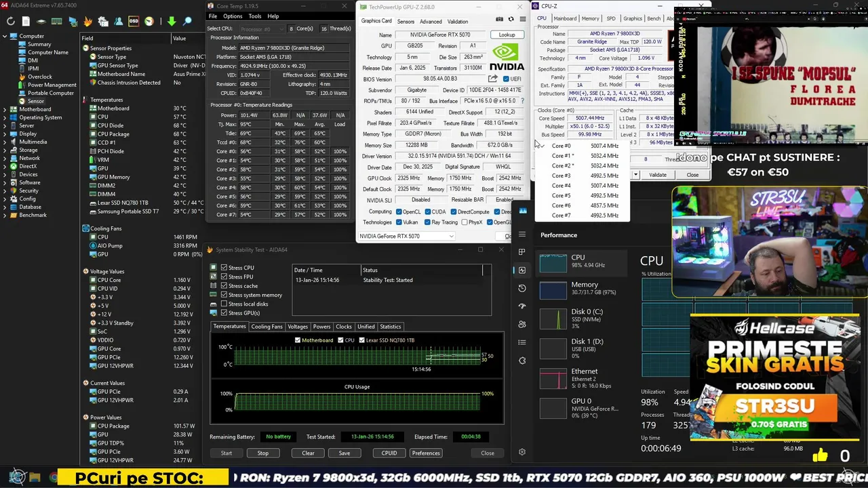Click the green download arrow toolbar icon
The height and width of the screenshot is (488, 868).
[x=172, y=22]
